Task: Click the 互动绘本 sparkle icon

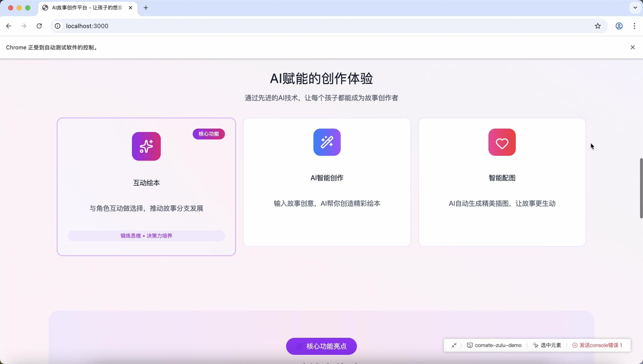Action: [x=146, y=146]
